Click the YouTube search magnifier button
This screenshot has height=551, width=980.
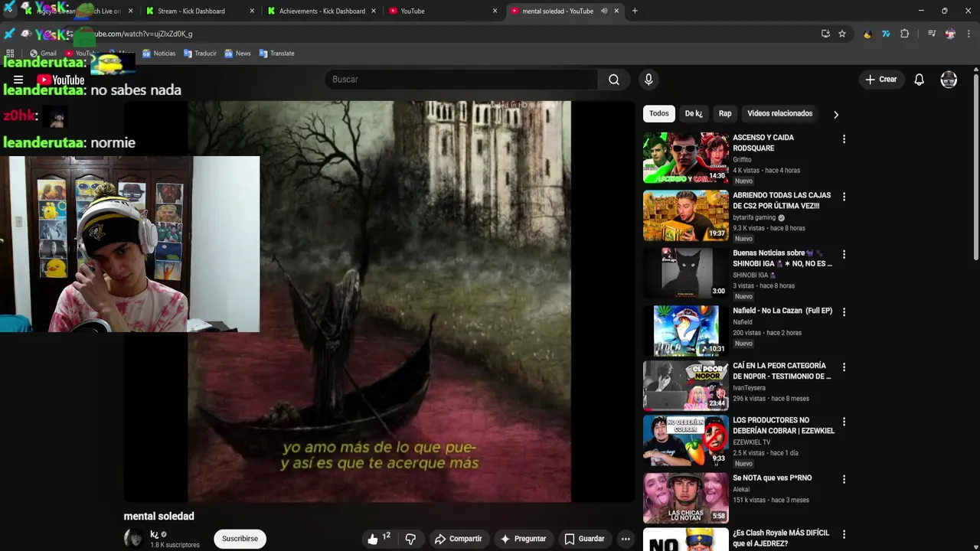tap(614, 80)
